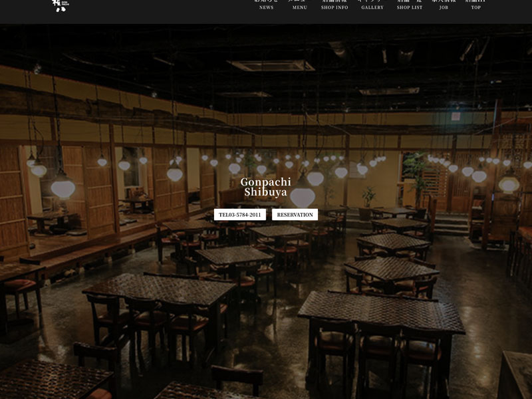Go to SHOP INFO in the navigation
This screenshot has height=399, width=532.
coord(334,5)
